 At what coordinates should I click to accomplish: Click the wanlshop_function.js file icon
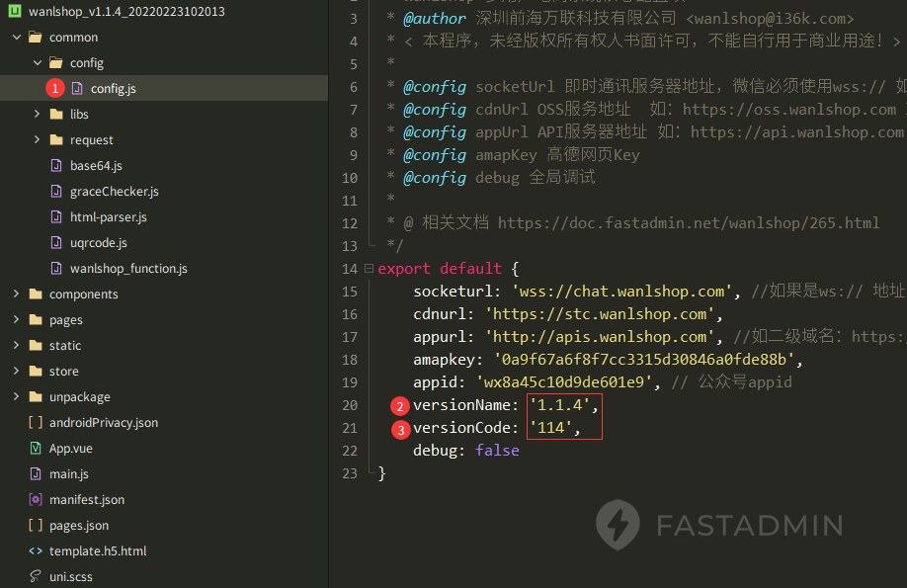coord(56,269)
